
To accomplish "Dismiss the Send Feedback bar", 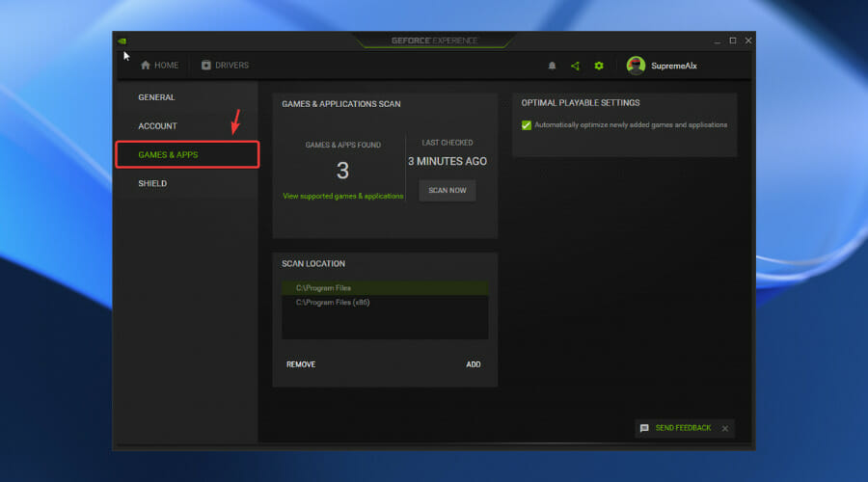I will (725, 428).
